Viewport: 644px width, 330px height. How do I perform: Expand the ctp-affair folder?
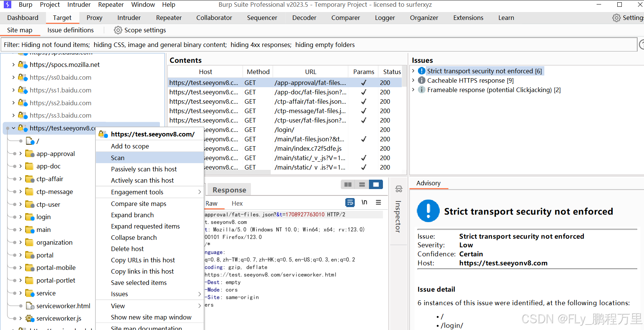(20, 179)
